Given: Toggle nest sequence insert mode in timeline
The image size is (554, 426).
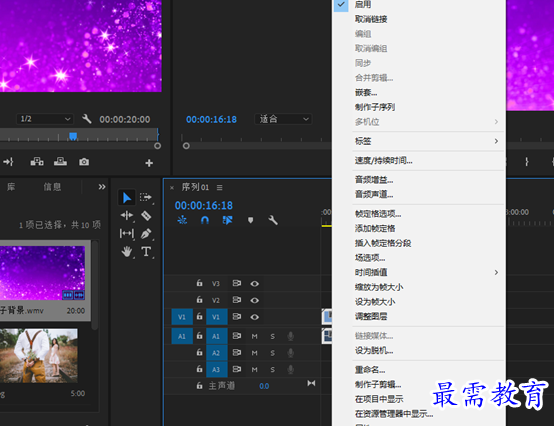Looking at the screenshot, I should point(182,220).
